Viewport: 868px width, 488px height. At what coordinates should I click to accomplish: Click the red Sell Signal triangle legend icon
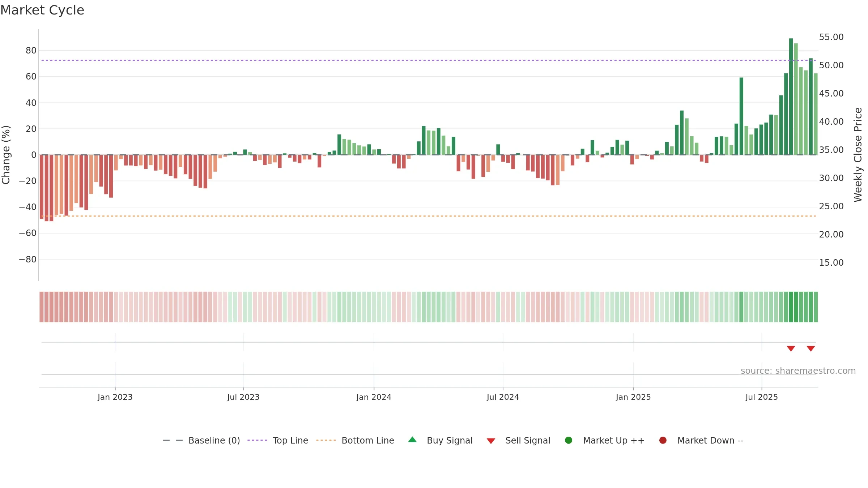[491, 441]
